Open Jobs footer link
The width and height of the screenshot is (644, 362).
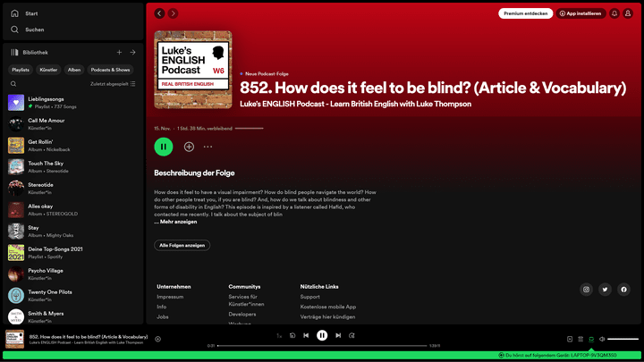click(163, 316)
